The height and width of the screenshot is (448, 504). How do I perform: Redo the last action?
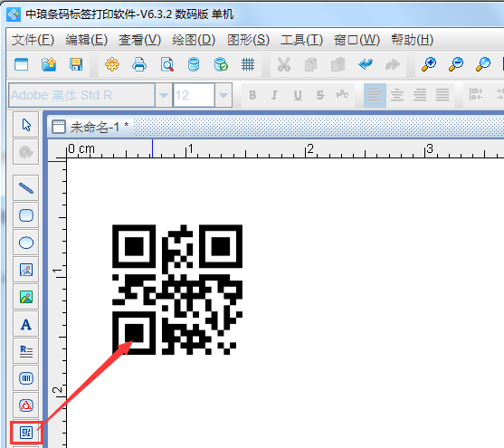pos(393,64)
